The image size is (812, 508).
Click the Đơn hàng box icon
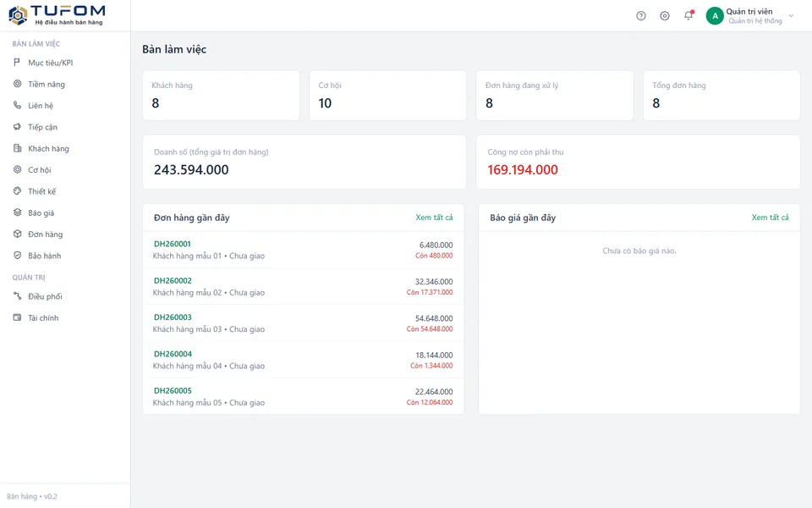(17, 234)
